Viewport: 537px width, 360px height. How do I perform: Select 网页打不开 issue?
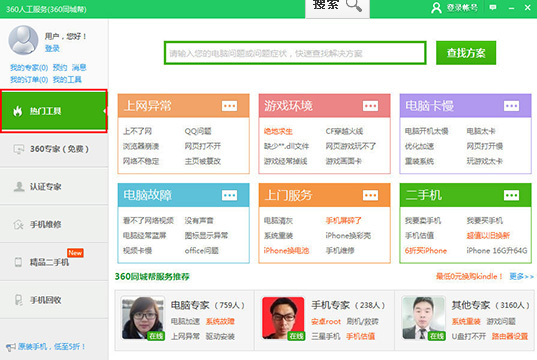tap(203, 146)
